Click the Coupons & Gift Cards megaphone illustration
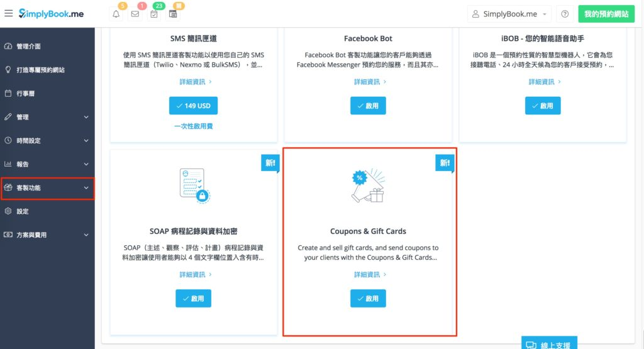644x349 pixels. point(369,185)
